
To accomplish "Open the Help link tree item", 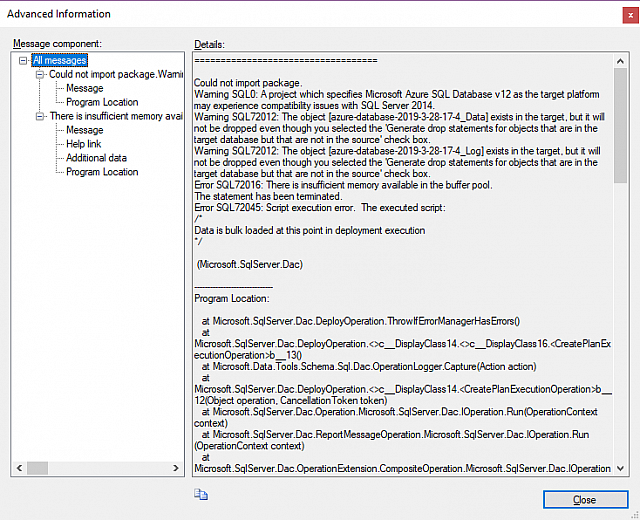I will click(x=83, y=144).
